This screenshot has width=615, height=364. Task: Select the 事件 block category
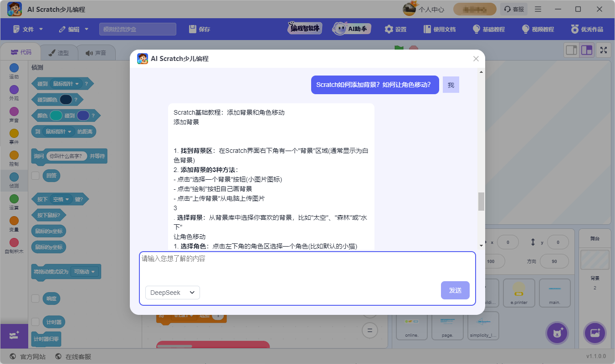point(14,137)
